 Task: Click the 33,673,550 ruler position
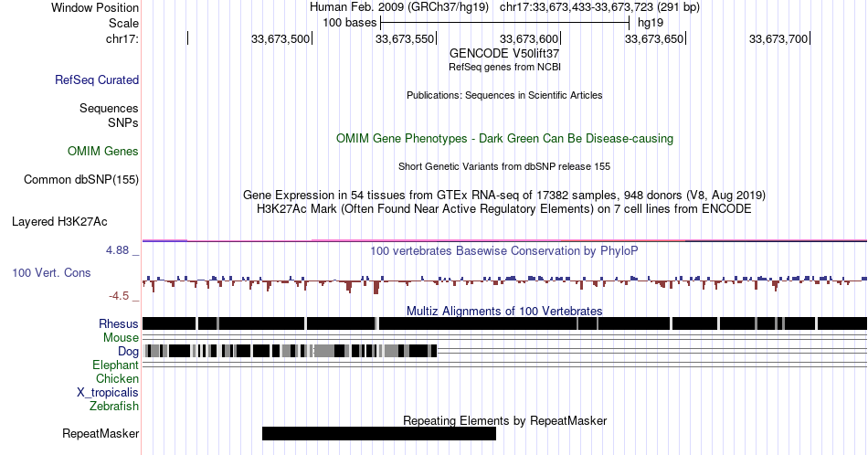click(405, 38)
